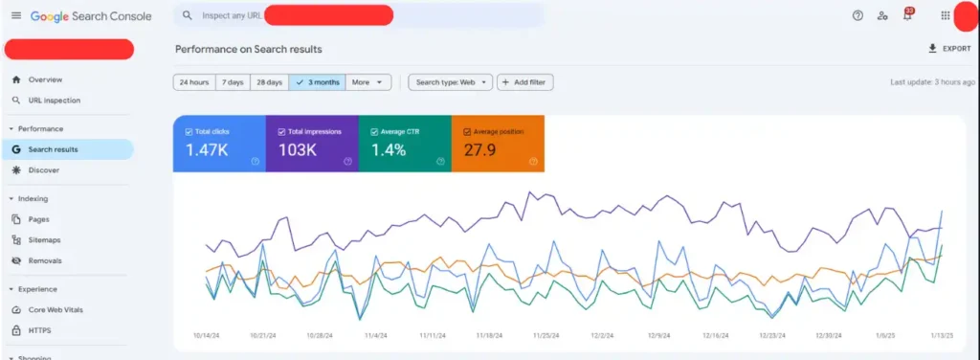Viewport: 980px width, 360px height.
Task: Open the notifications bell
Action: [x=907, y=15]
